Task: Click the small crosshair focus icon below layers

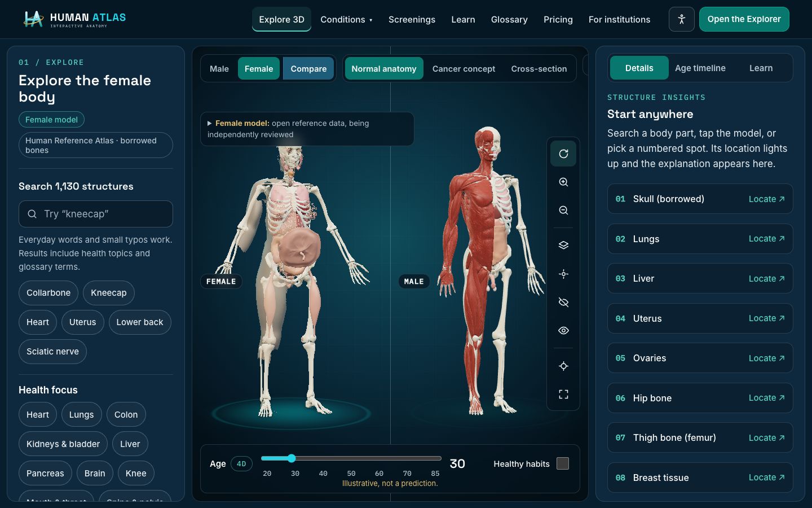Action: 563,274
